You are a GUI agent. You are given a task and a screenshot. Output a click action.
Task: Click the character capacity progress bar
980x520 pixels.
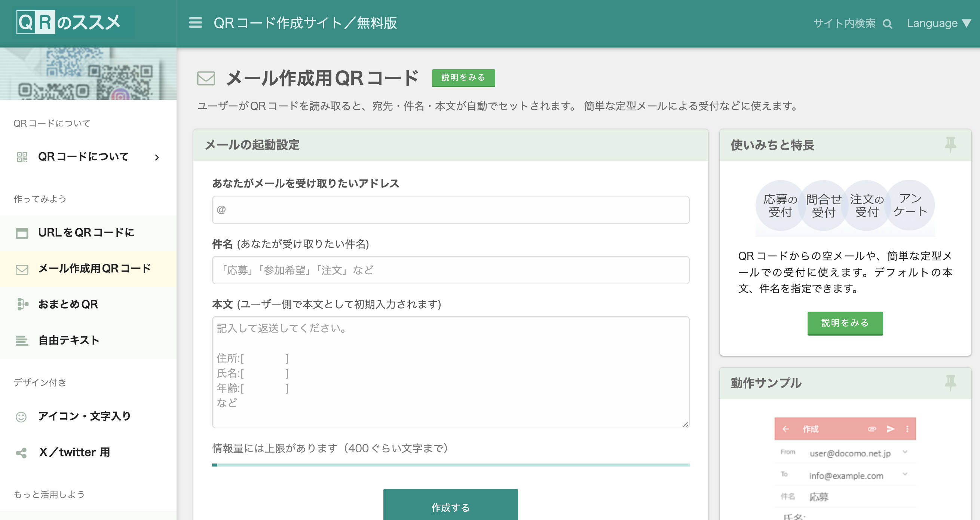click(x=450, y=465)
